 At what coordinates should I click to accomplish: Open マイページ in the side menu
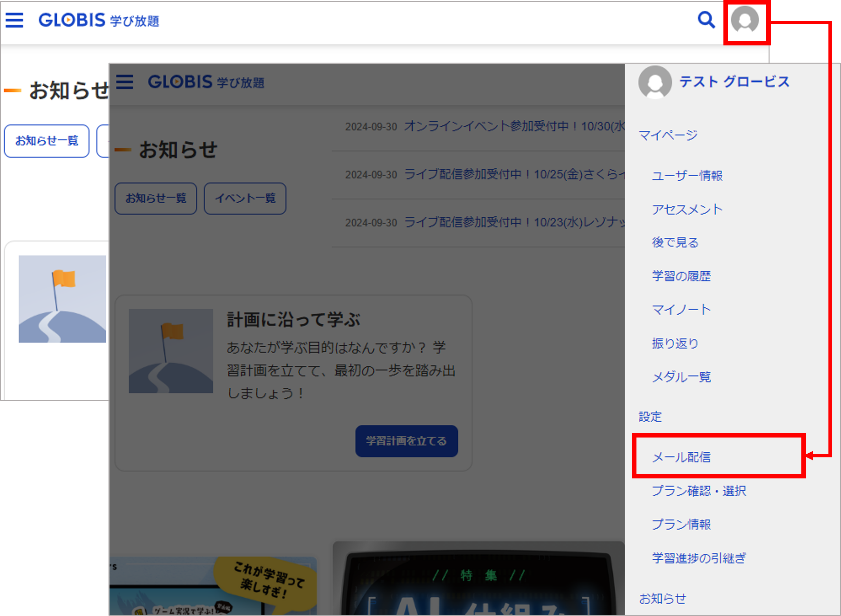668,135
